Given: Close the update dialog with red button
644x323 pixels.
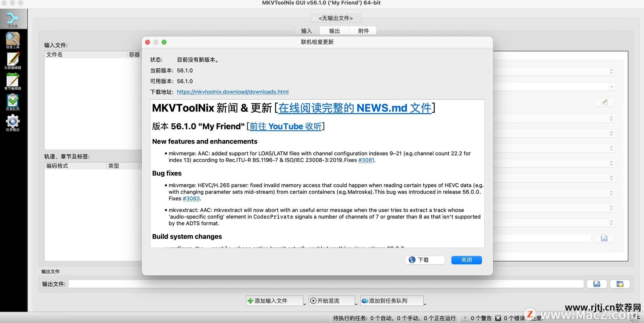Looking at the screenshot, I should click(148, 42).
